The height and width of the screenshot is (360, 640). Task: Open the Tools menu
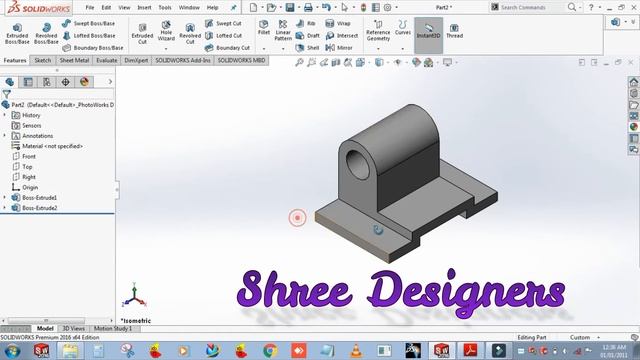coord(165,7)
